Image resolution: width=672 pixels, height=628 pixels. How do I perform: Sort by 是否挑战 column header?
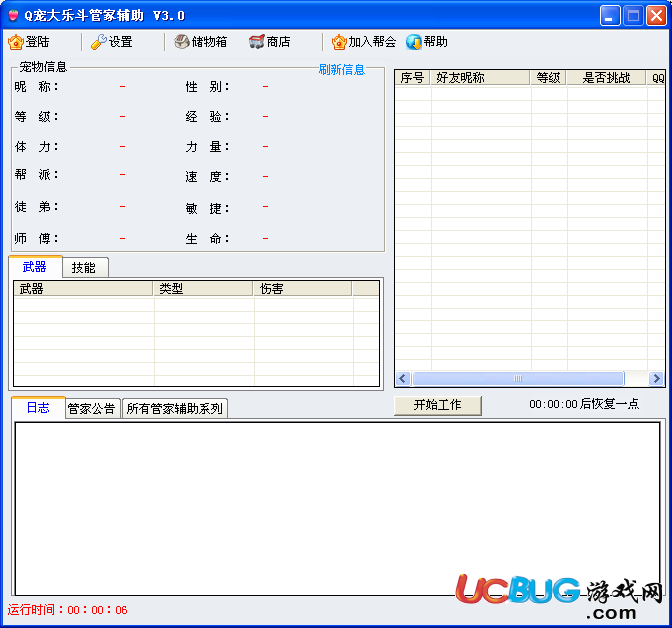[x=606, y=78]
